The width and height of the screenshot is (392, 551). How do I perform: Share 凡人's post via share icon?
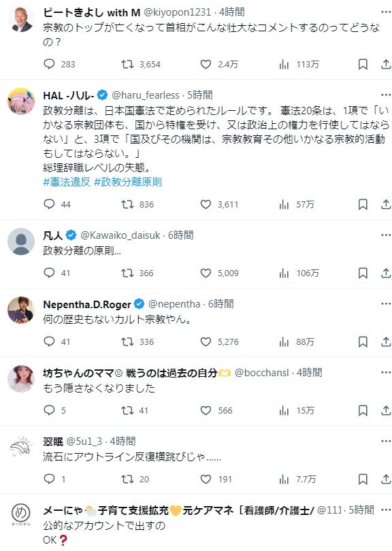[x=386, y=273]
